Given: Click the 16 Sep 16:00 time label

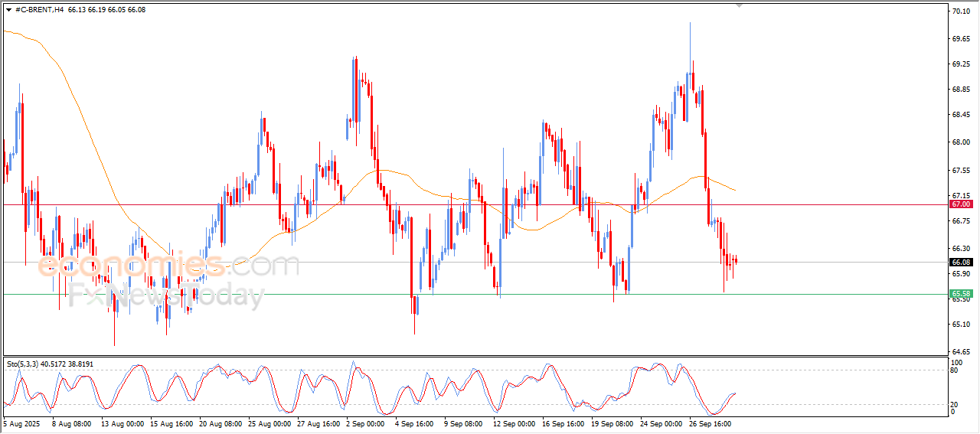Looking at the screenshot, I should coord(563,423).
